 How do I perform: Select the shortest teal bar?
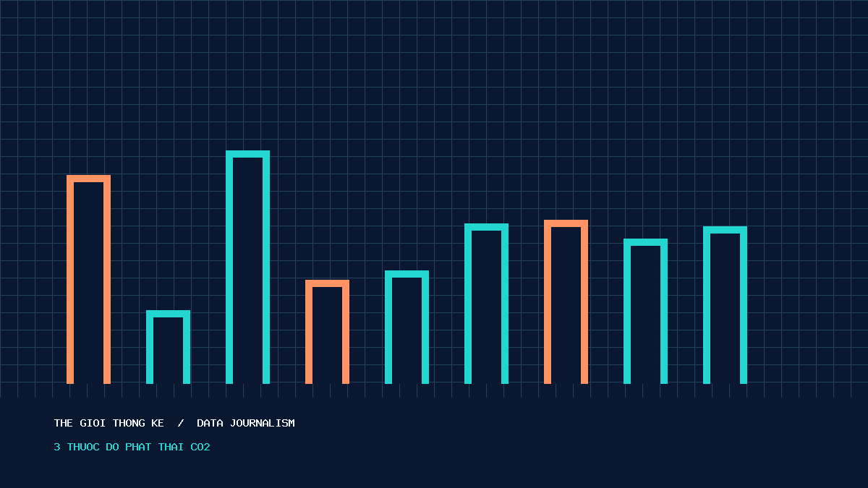point(168,347)
